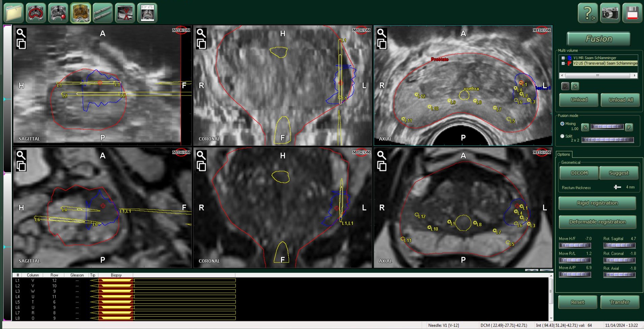The image size is (644, 329).
Task: Zoom the upper axial ultrasound view
Action: [x=382, y=33]
